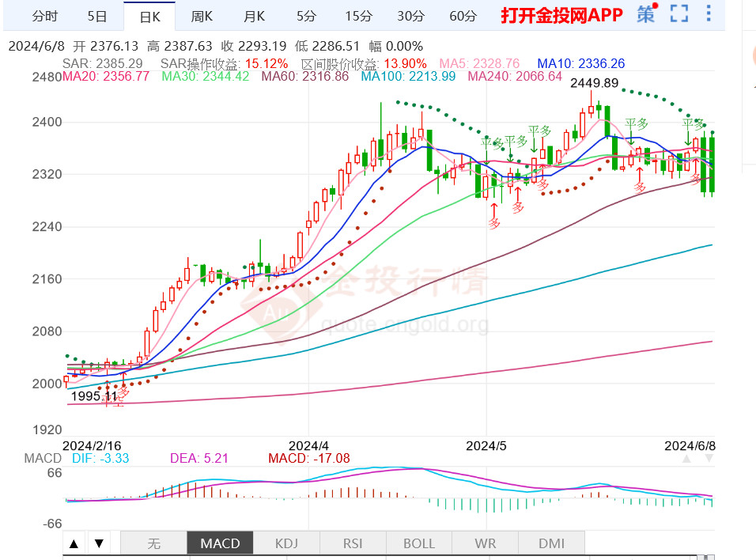The image size is (756, 560).
Task: Select the 周K weekly candlestick tab
Action: tap(202, 16)
